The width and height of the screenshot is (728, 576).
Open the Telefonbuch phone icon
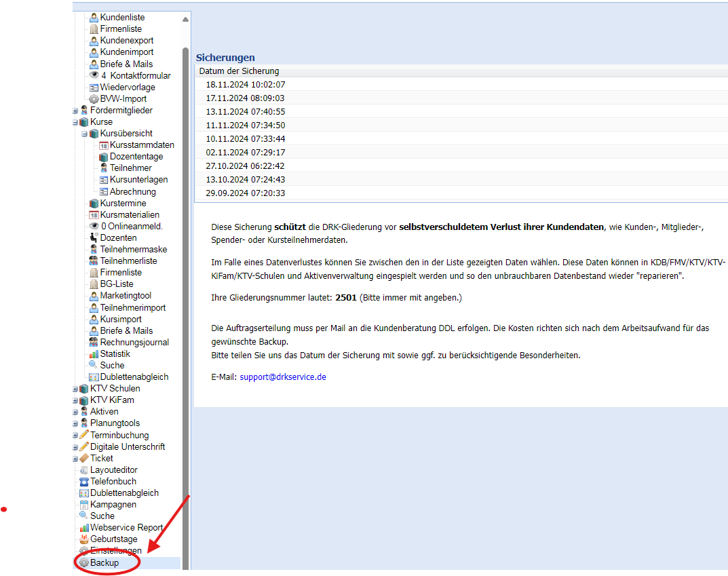84,482
